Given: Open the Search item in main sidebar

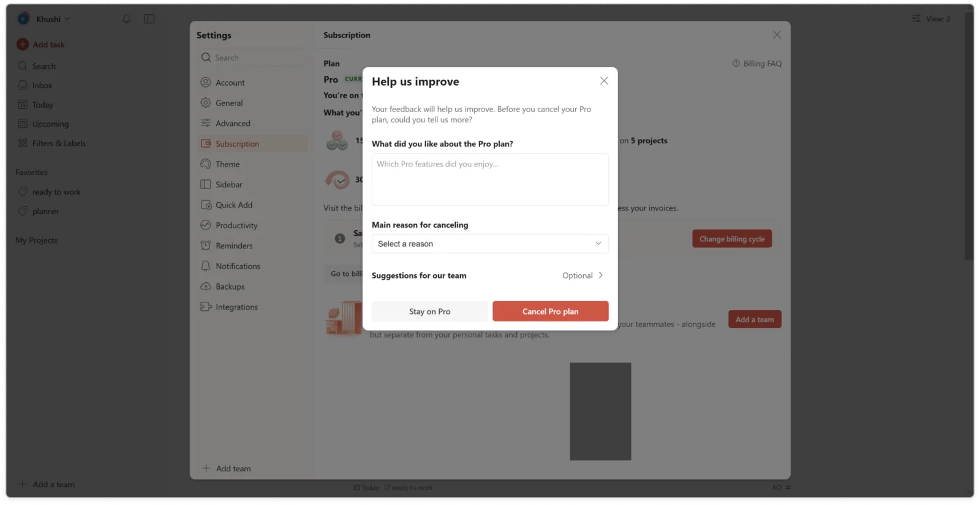Looking at the screenshot, I should tap(43, 66).
